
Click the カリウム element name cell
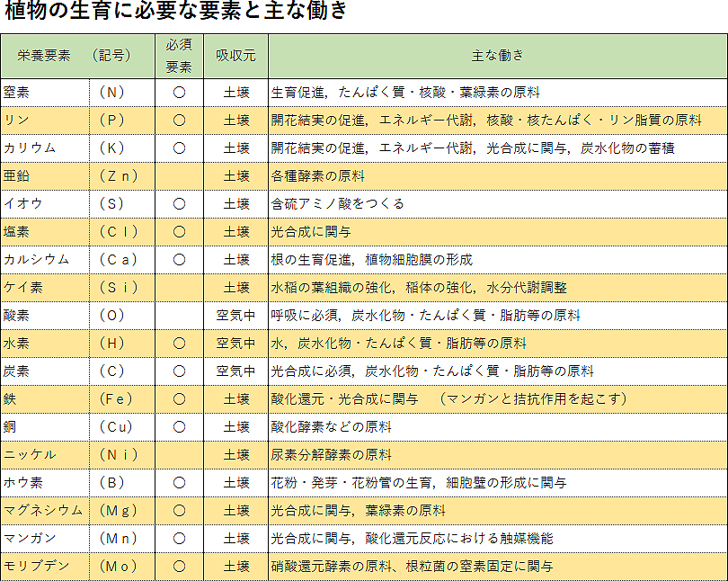[x=45, y=148]
